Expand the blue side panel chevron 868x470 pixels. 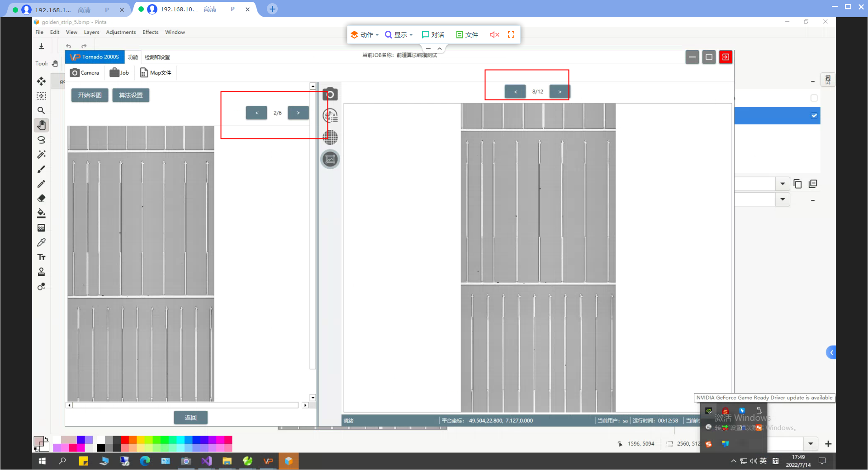pyautogui.click(x=831, y=352)
